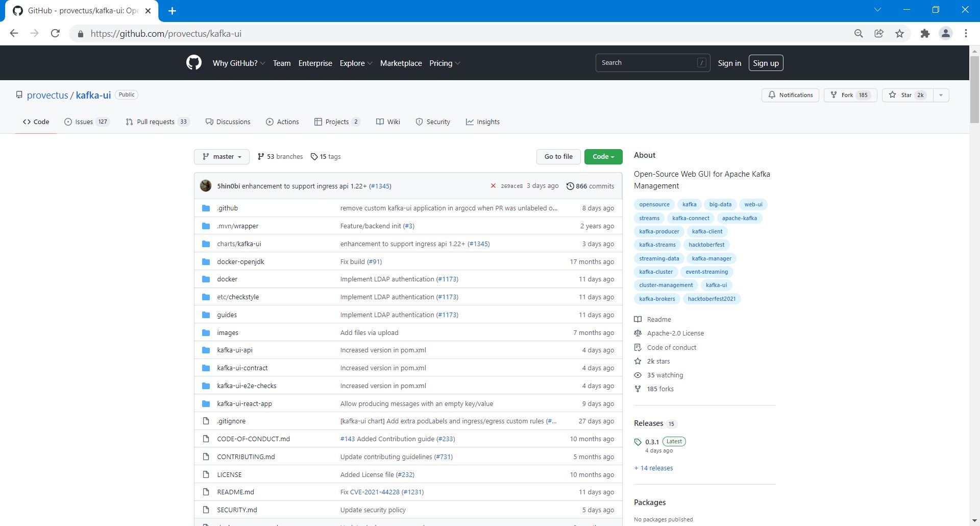Star the kafka-ui repository
980x526 pixels.
coord(907,95)
